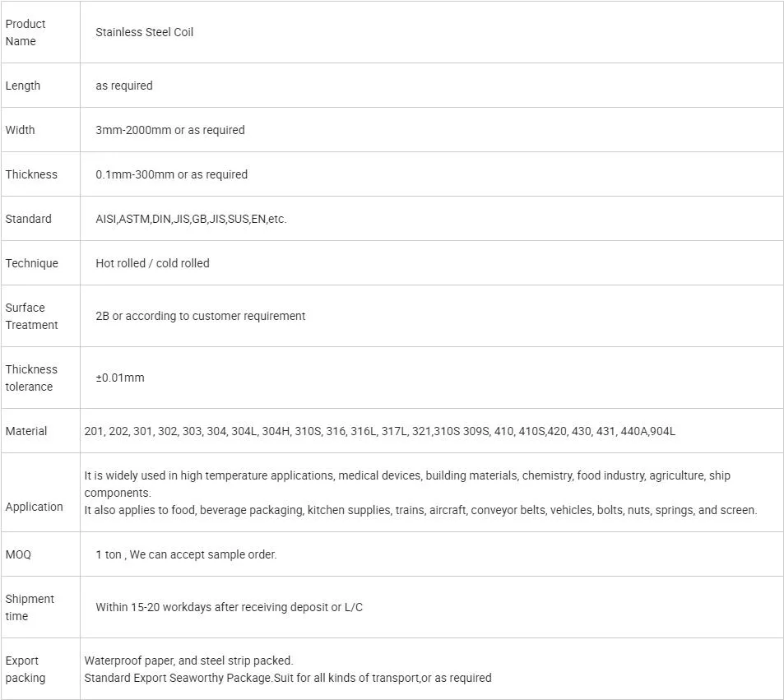784x700 pixels.
Task: Click the 'Standard Export Seaworthy Package' line
Action: [x=287, y=678]
